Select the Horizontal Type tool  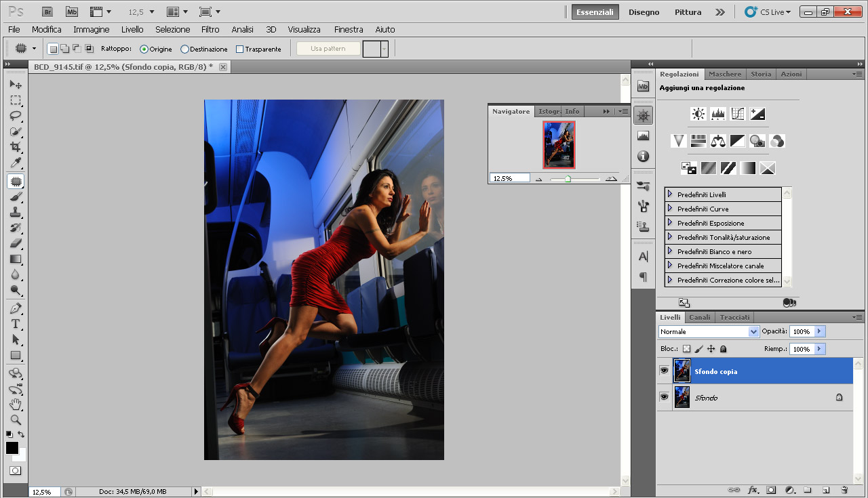point(16,324)
